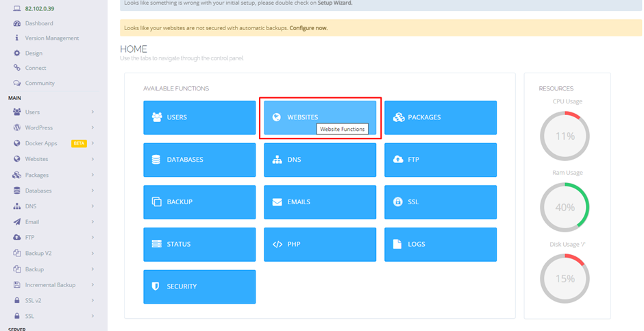Expand the Databases sidebar menu chevron
This screenshot has height=331, width=644.
[92, 191]
